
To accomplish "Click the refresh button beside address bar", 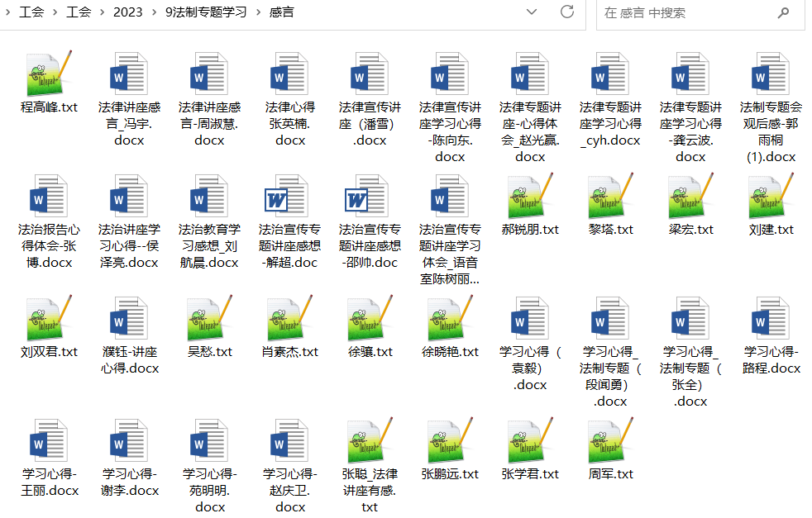I will (x=567, y=12).
